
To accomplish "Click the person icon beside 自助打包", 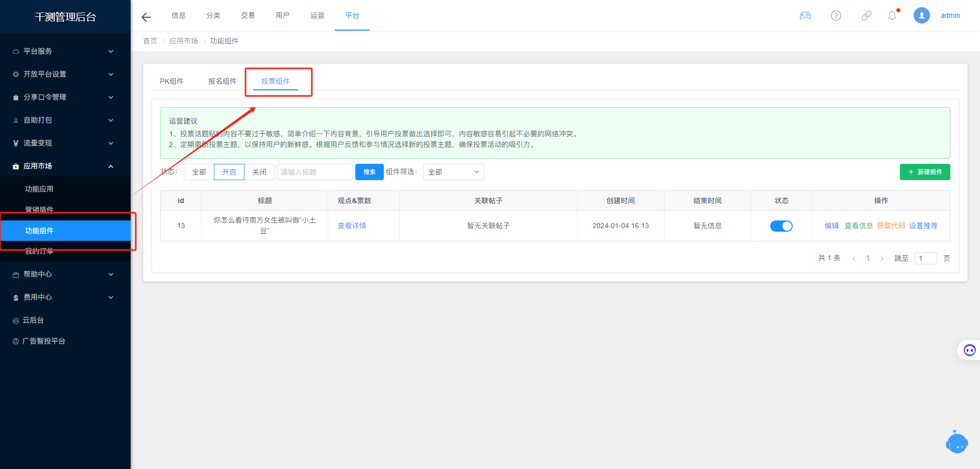I will 16,120.
